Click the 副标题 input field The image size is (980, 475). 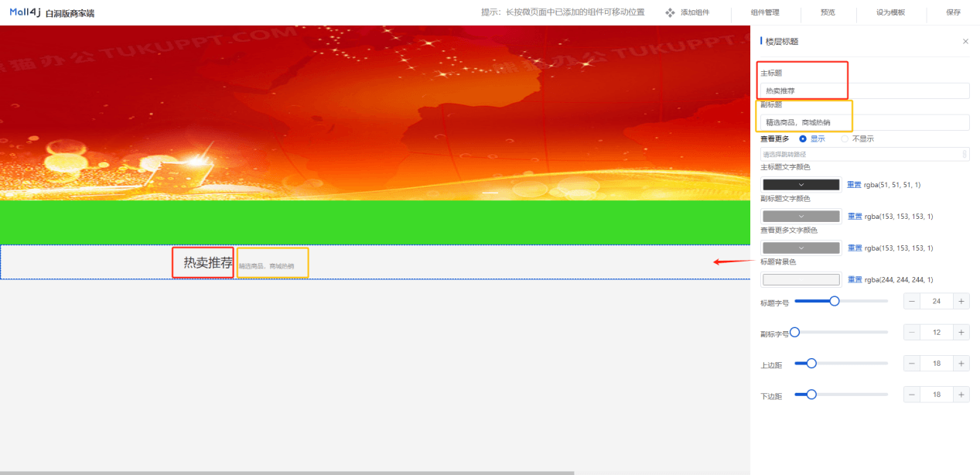tap(865, 122)
